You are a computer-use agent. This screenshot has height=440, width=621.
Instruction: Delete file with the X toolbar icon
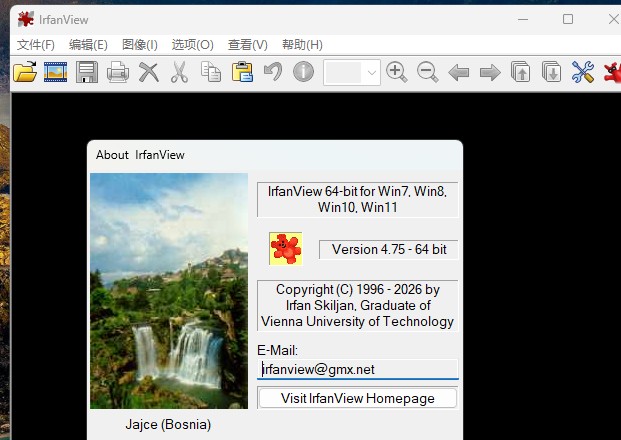(149, 72)
